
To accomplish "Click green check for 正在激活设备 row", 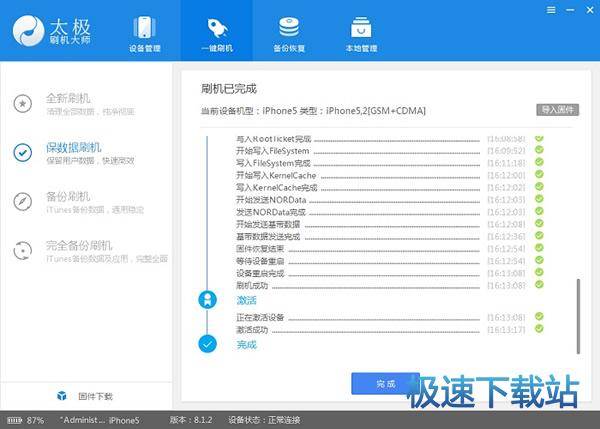I will click(539, 316).
